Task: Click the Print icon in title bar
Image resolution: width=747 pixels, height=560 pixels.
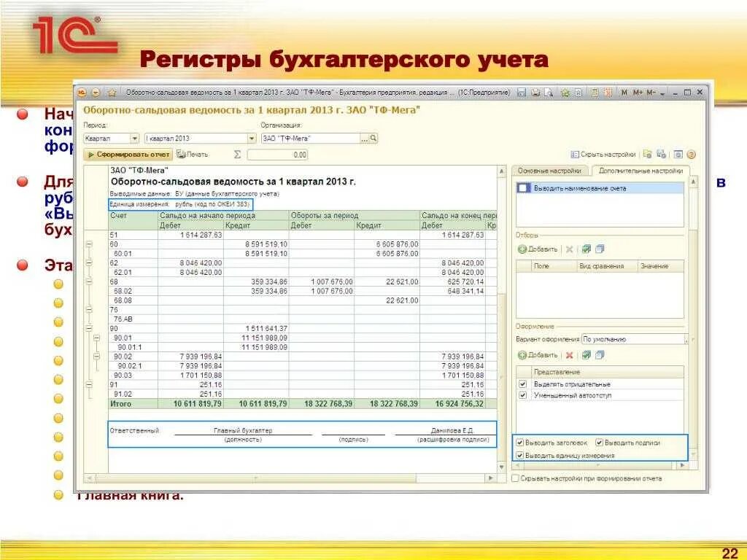Action: (x=535, y=93)
